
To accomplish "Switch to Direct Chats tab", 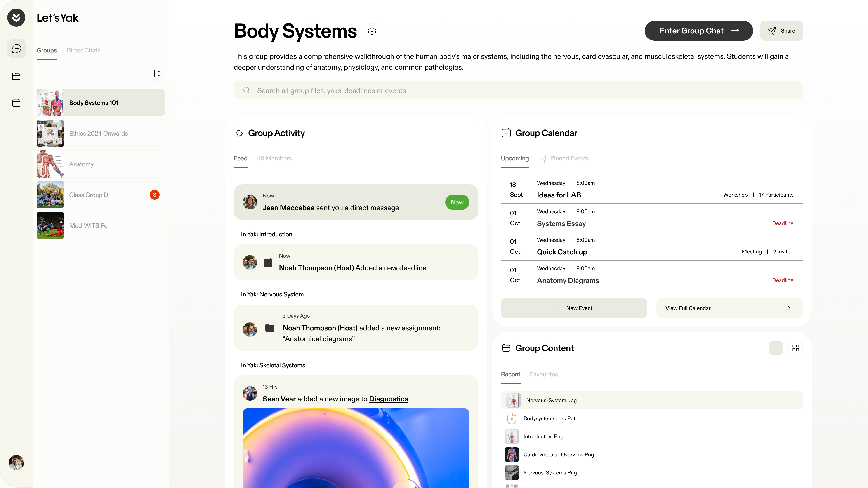I will (83, 50).
